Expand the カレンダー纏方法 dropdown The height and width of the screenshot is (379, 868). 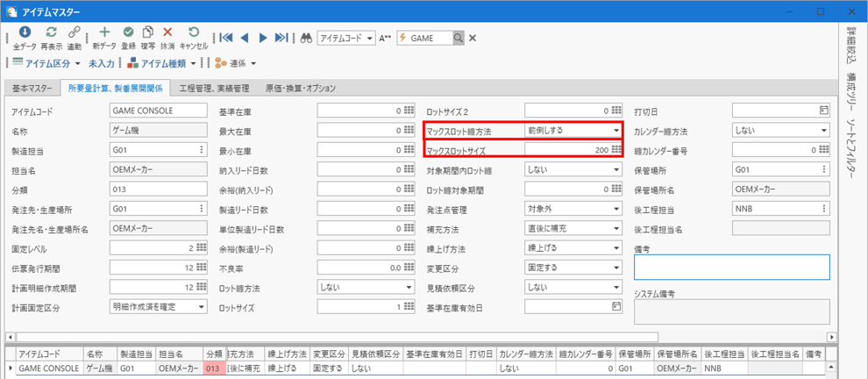point(824,130)
